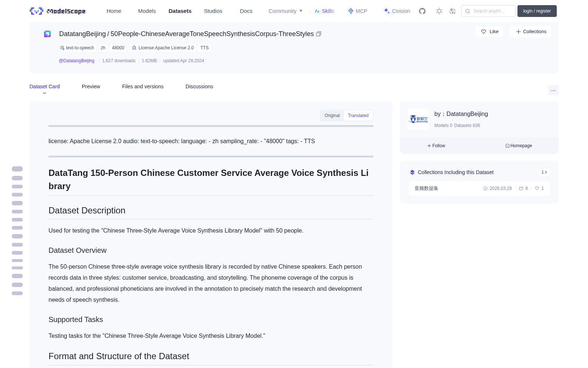Click the Skills sparkle icon
Image resolution: width=588 pixels, height=368 pixels.
click(x=317, y=11)
